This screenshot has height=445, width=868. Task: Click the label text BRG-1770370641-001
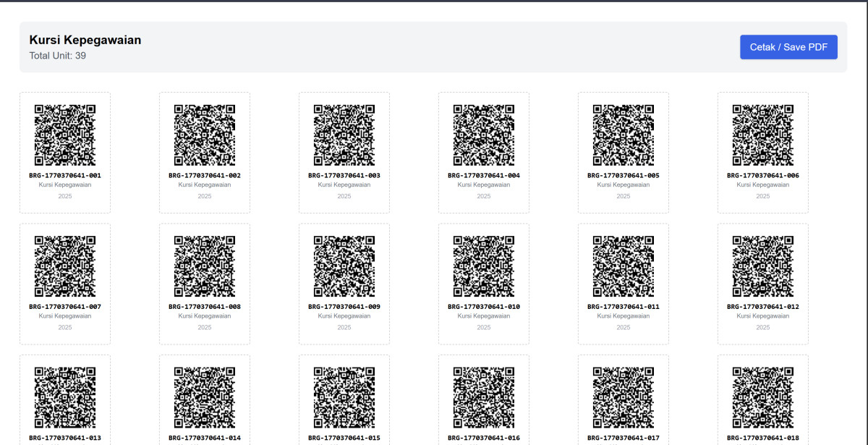coord(65,176)
